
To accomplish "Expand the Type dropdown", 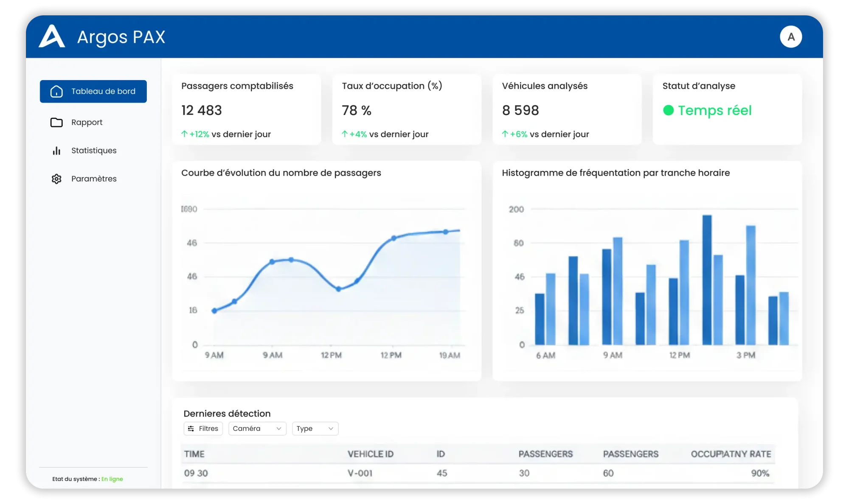I will click(x=315, y=428).
